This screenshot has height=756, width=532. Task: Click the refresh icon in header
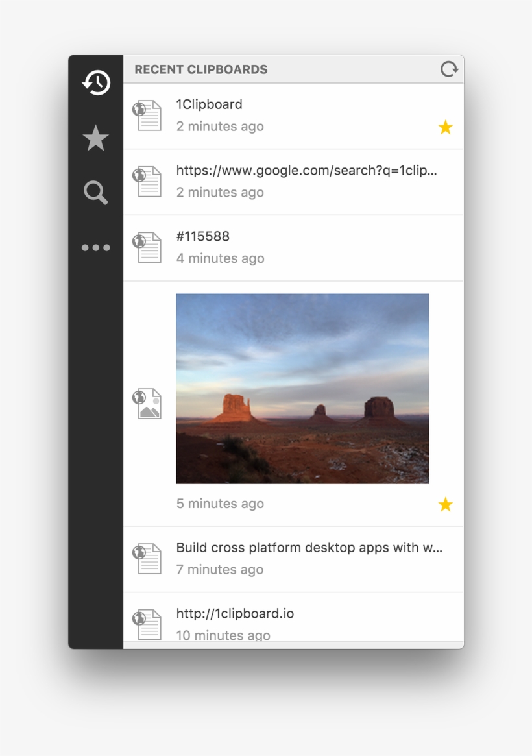pos(449,69)
